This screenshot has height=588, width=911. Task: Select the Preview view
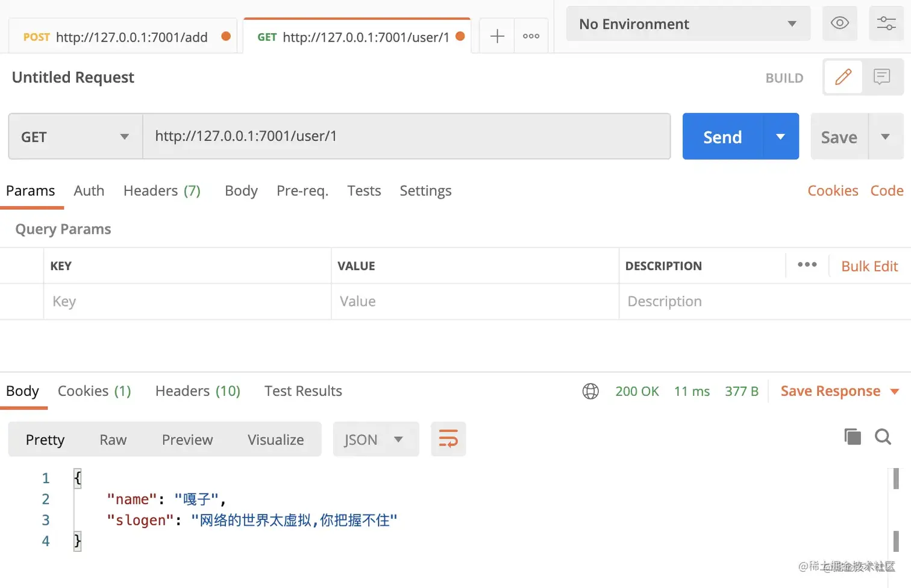coord(187,440)
